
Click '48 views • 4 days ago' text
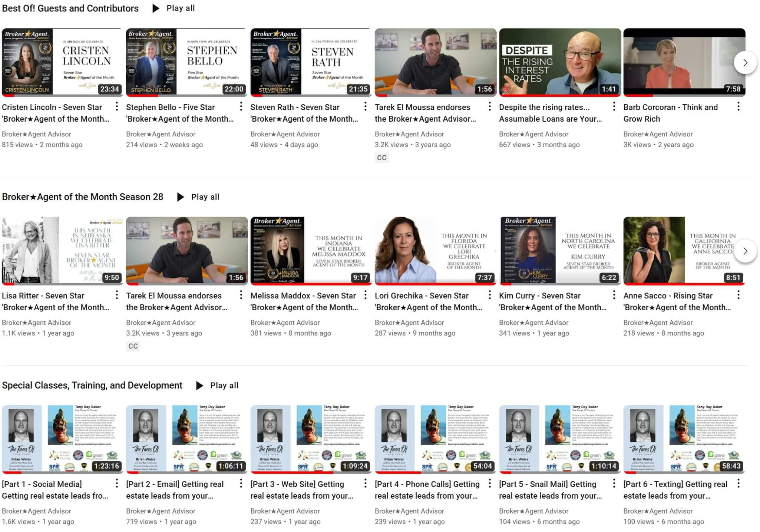coord(284,145)
